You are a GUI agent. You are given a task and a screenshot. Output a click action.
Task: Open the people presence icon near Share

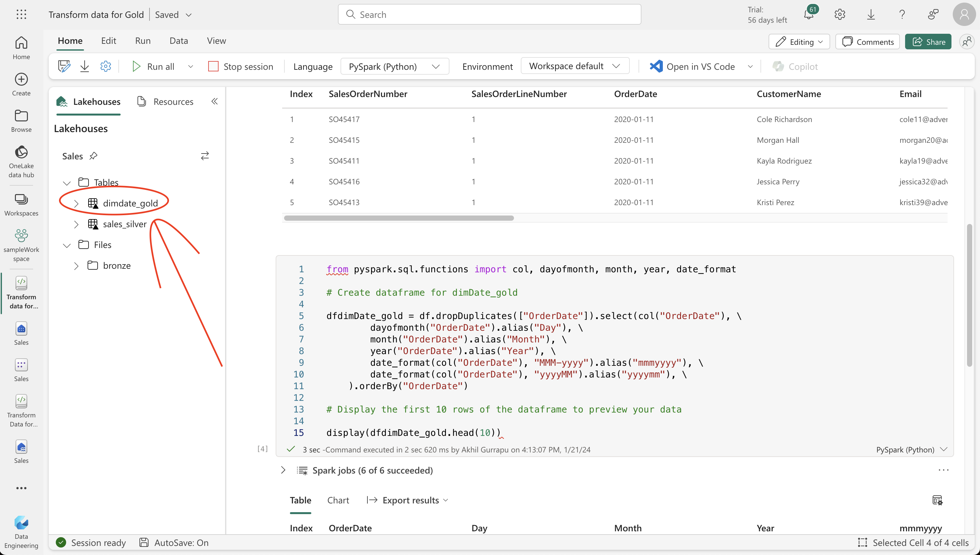pyautogui.click(x=967, y=42)
